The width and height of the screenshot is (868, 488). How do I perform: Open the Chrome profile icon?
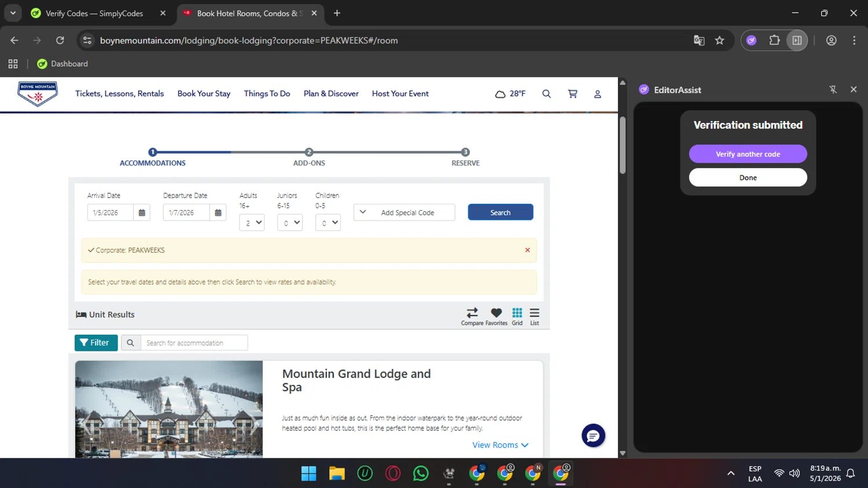pyautogui.click(x=832, y=41)
